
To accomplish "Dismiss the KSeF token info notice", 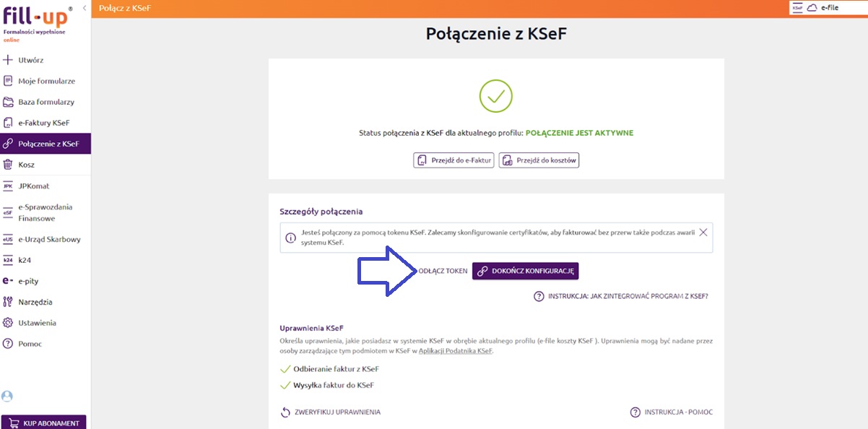I will pos(703,232).
